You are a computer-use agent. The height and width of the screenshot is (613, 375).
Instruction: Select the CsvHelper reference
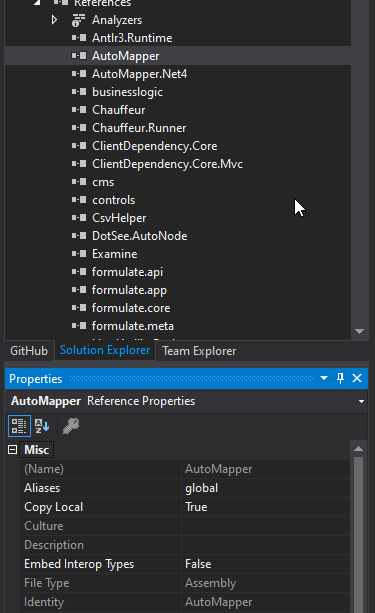click(x=119, y=218)
